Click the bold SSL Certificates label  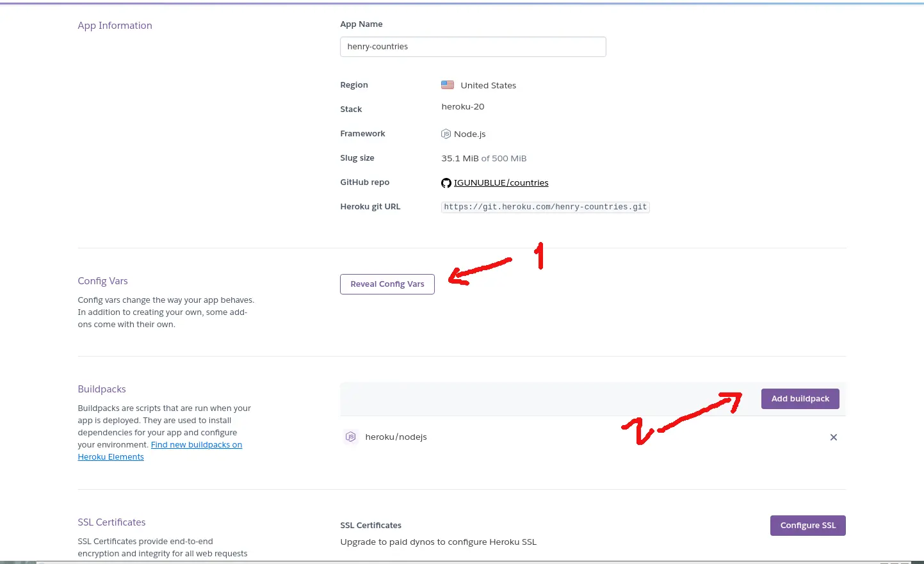[x=371, y=526]
